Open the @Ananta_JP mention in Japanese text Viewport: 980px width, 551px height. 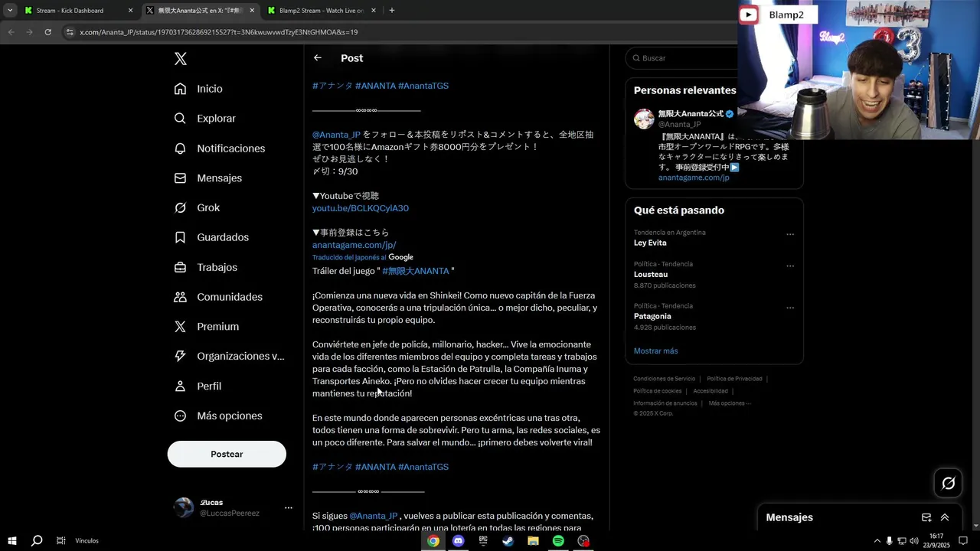coord(336,135)
